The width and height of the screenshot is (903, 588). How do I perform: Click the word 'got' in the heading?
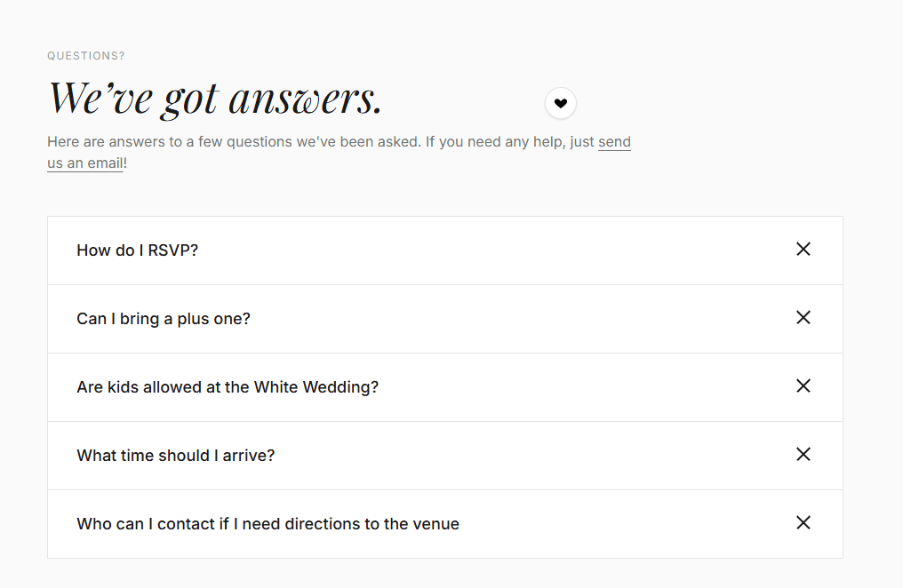pos(190,100)
